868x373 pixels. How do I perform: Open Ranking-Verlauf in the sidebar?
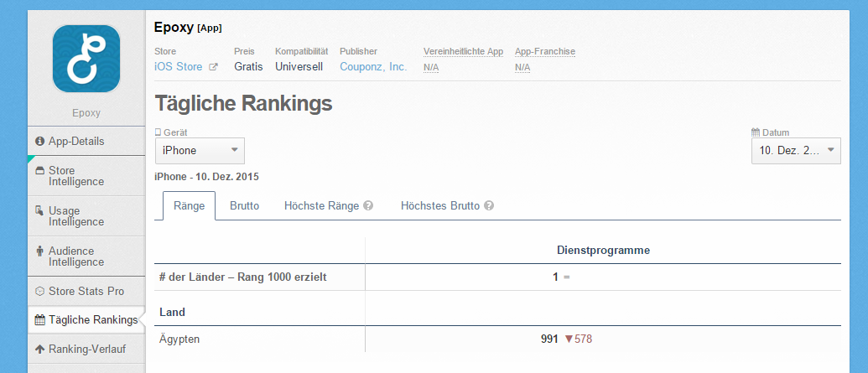pos(86,350)
